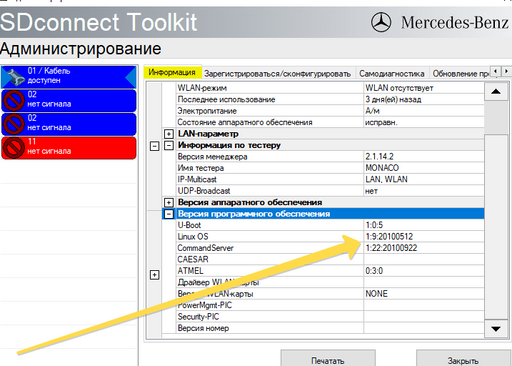The width and height of the screenshot is (512, 366).
Task: Expand the outer plus box beside ATMEL row
Action: point(154,275)
